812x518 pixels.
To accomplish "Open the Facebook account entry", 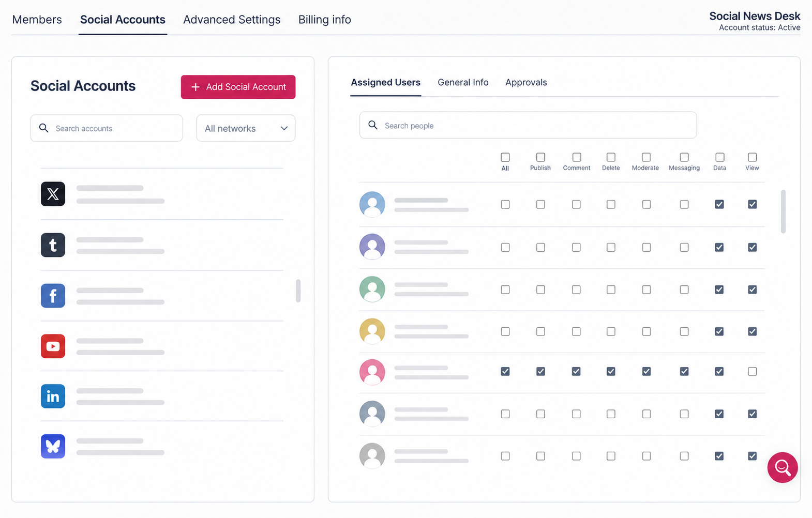I will [x=53, y=296].
